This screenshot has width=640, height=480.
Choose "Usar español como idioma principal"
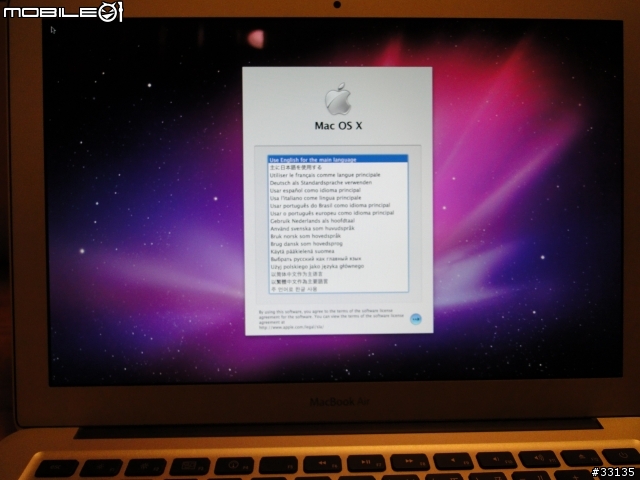coord(338,190)
